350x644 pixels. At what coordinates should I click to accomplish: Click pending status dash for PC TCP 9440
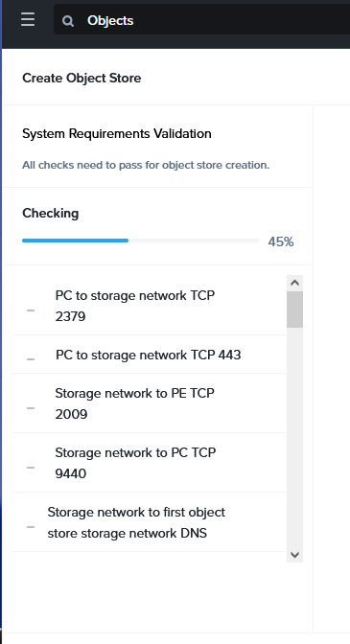pos(31,468)
